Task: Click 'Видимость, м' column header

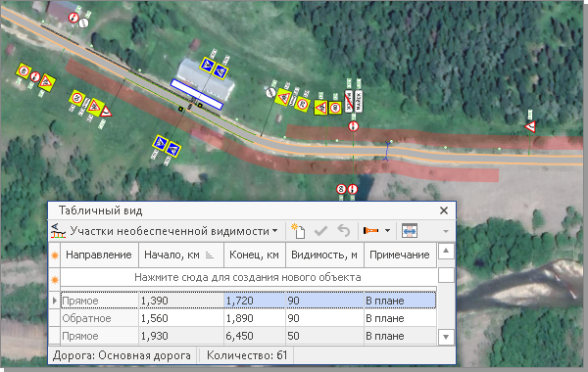Action: pyautogui.click(x=324, y=256)
